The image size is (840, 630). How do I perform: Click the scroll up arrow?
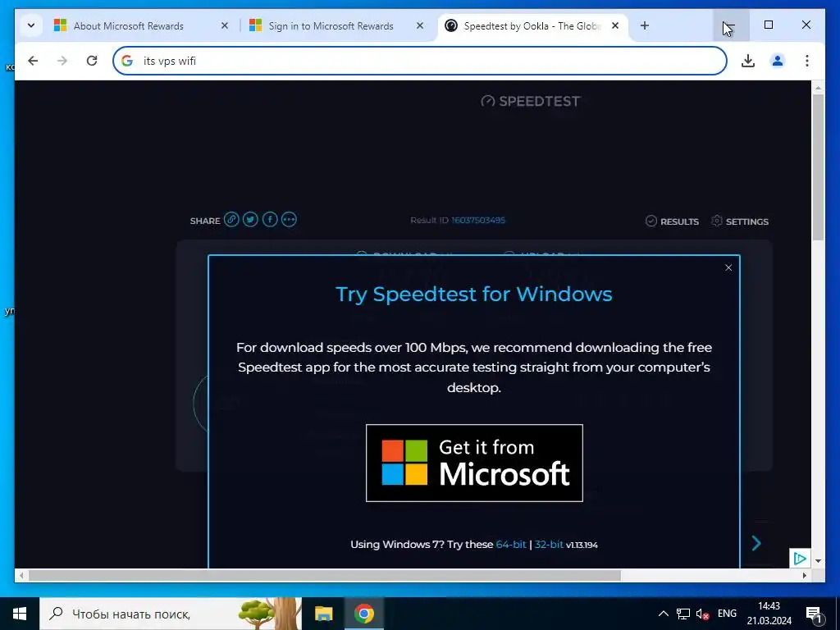[818, 87]
